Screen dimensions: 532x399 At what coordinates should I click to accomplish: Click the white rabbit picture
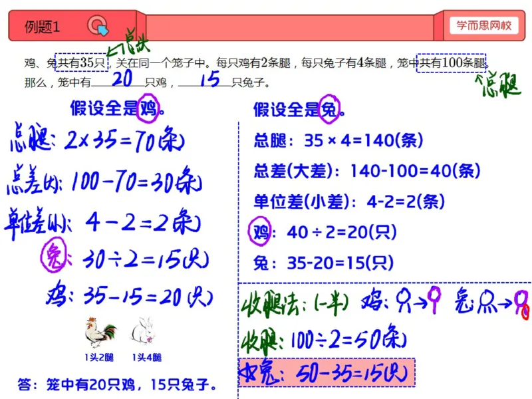[x=144, y=331]
